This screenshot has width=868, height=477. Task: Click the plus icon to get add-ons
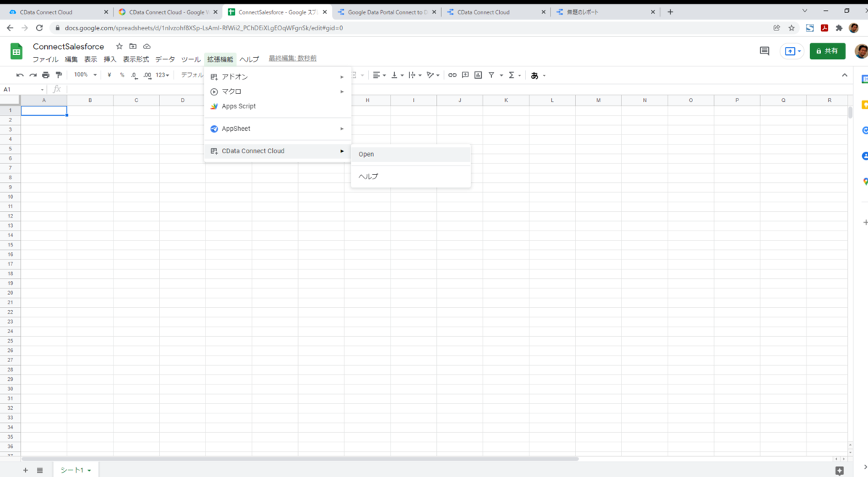click(x=864, y=223)
